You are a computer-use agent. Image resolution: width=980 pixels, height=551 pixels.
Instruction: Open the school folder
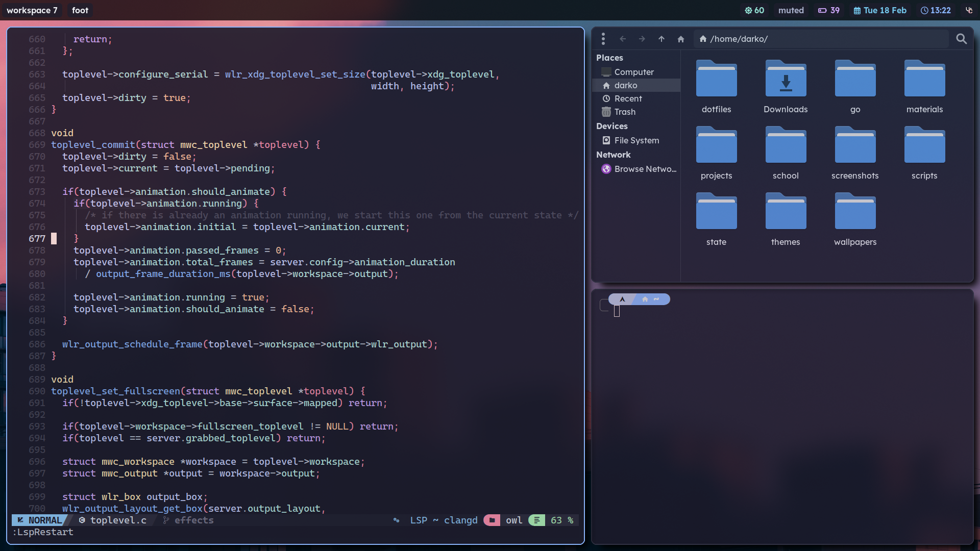point(786,154)
